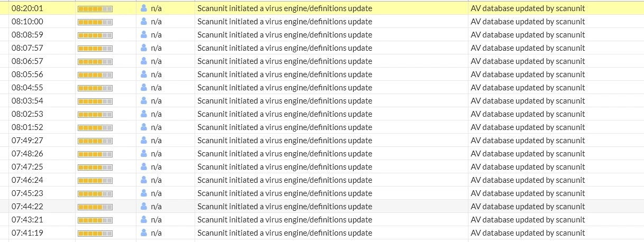
Task: Click user icon in the 08:07:57 row
Action: pyautogui.click(x=144, y=48)
